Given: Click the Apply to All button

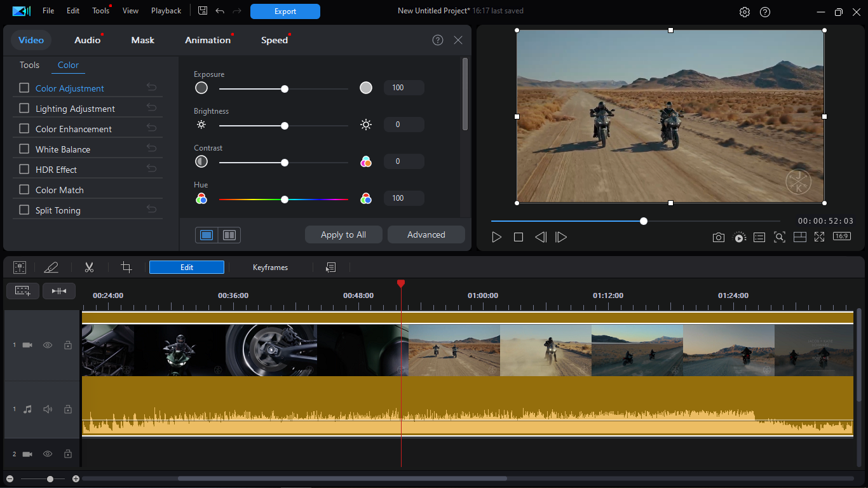Looking at the screenshot, I should [343, 234].
